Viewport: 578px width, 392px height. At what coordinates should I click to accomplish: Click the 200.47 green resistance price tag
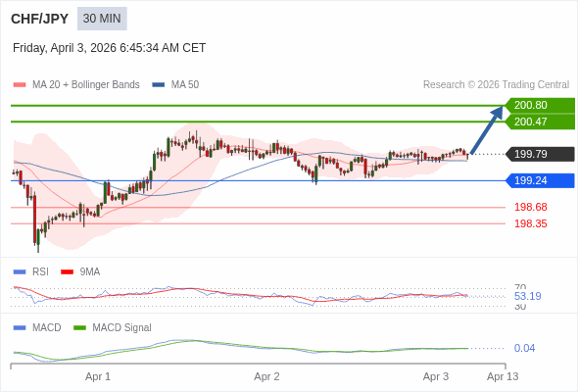pyautogui.click(x=540, y=122)
